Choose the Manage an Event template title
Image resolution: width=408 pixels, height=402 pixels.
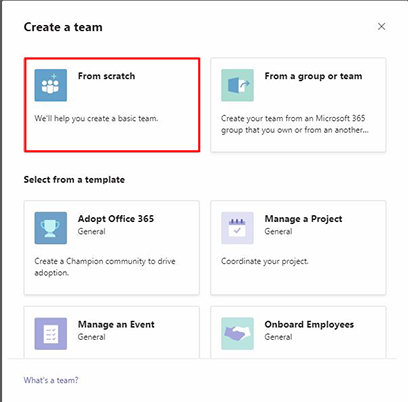(116, 324)
